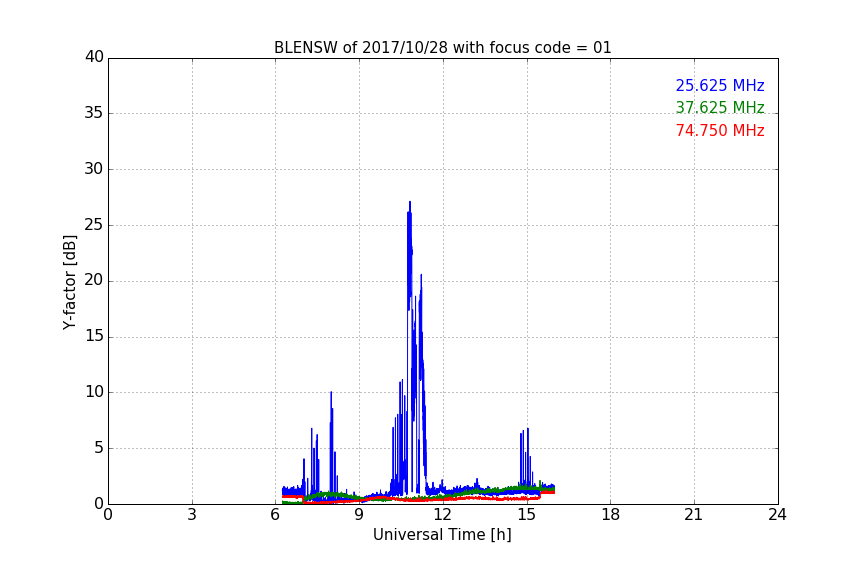
Task: Click the 'Universal Time [h]' axis label
Action: 442,535
